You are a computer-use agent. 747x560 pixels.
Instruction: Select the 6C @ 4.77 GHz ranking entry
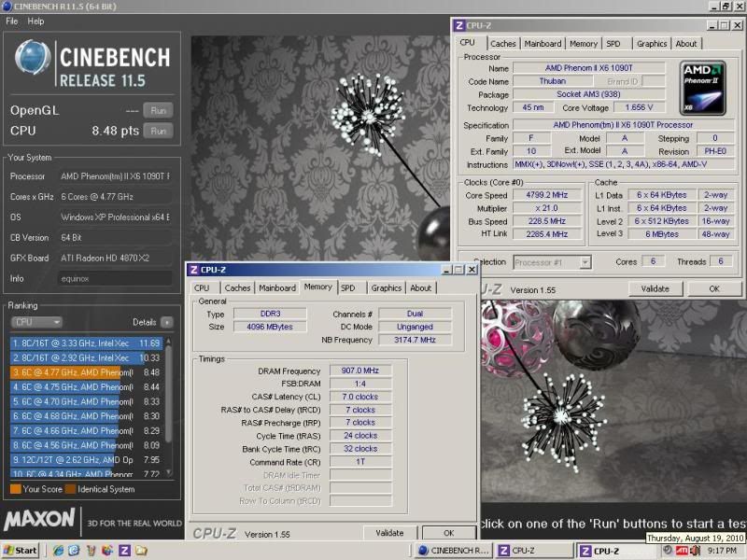[86, 372]
